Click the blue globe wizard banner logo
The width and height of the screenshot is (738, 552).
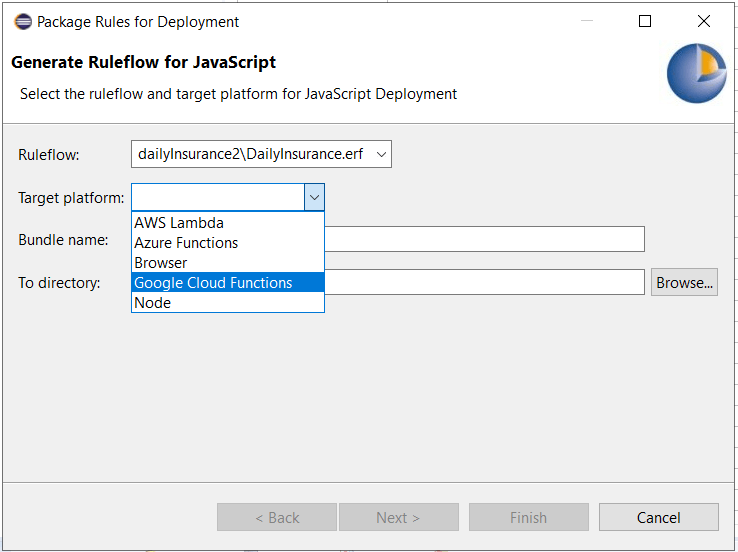pos(696,73)
